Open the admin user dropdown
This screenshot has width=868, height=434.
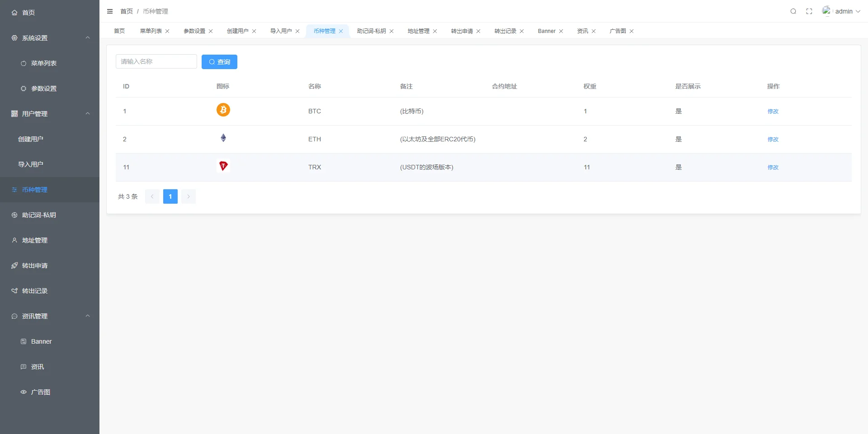click(x=842, y=11)
